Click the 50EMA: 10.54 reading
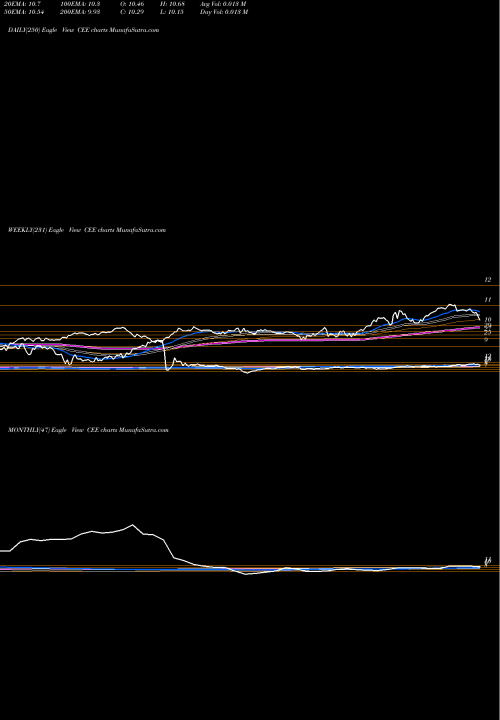Viewport: 500px width, 720px height. tap(25, 12)
